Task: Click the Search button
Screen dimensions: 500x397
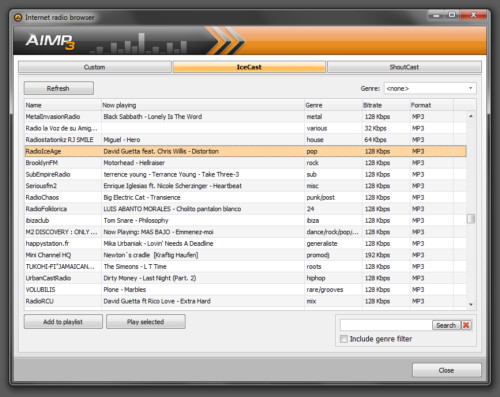Action: [446, 325]
